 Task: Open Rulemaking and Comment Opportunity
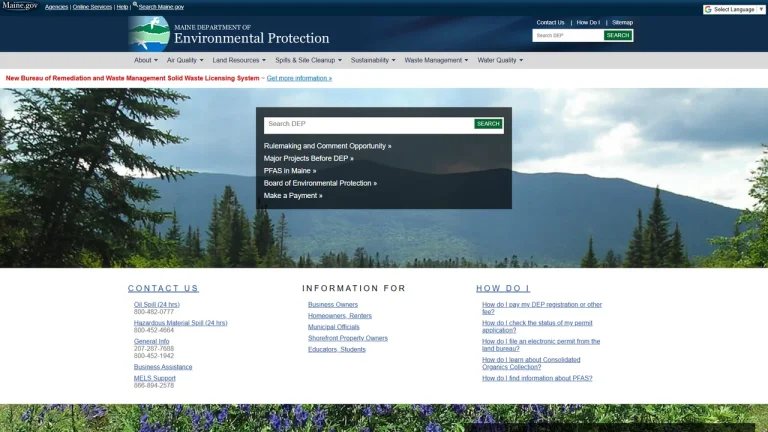coord(327,146)
